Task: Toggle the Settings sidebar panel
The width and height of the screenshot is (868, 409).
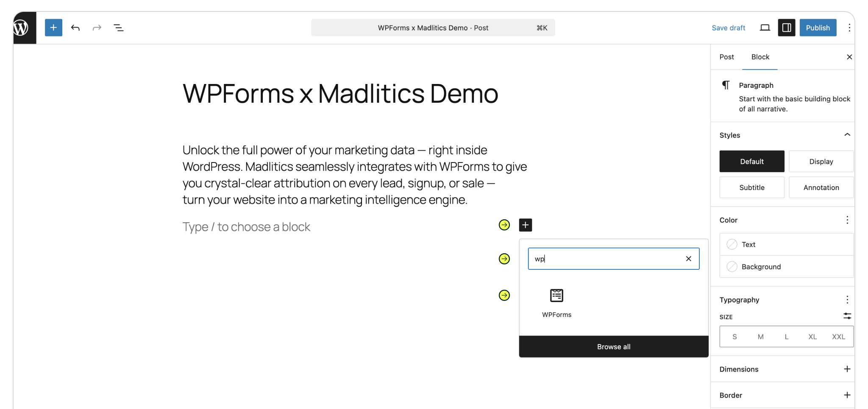Action: [787, 28]
